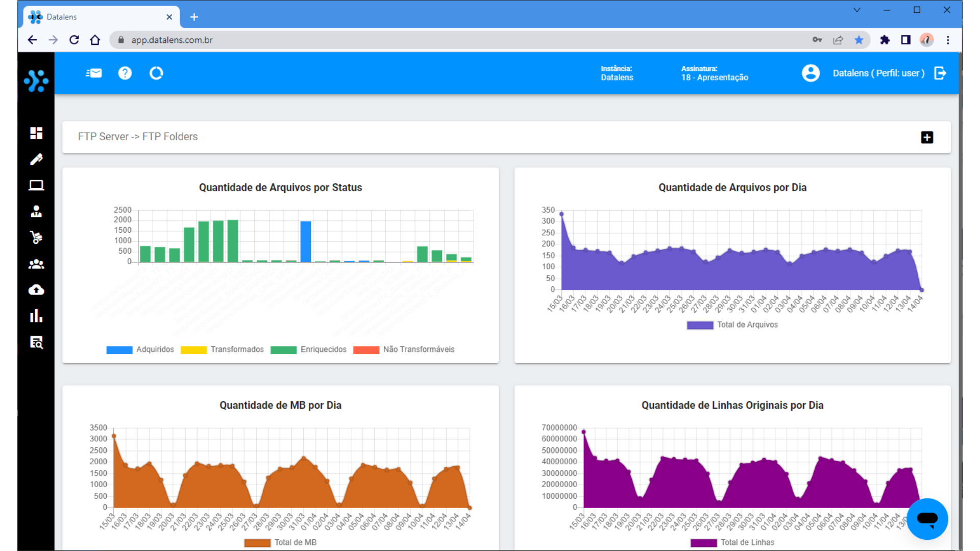The width and height of the screenshot is (980, 551).
Task: Click the plus add button beside FTP Folders
Action: pos(927,137)
